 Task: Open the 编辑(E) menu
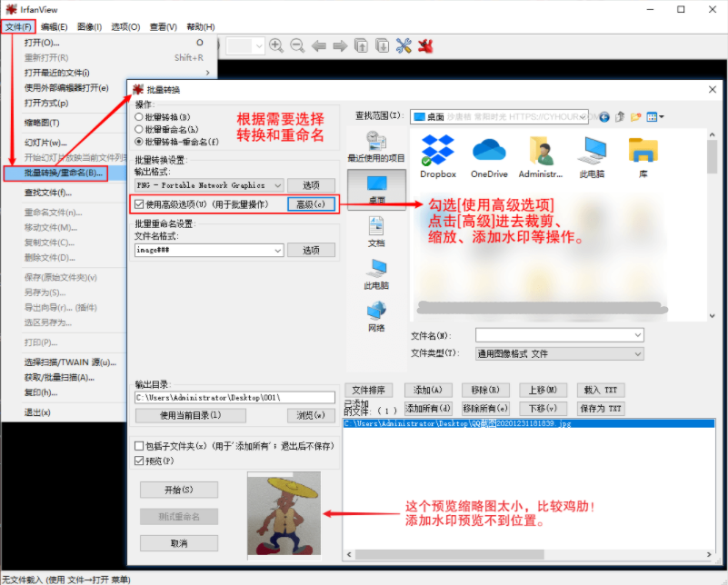tap(54, 27)
